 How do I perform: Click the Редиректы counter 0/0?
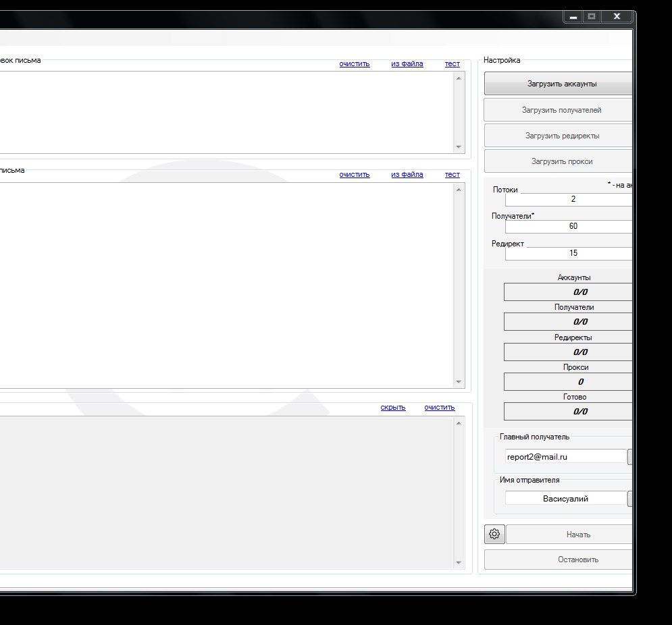click(568, 352)
